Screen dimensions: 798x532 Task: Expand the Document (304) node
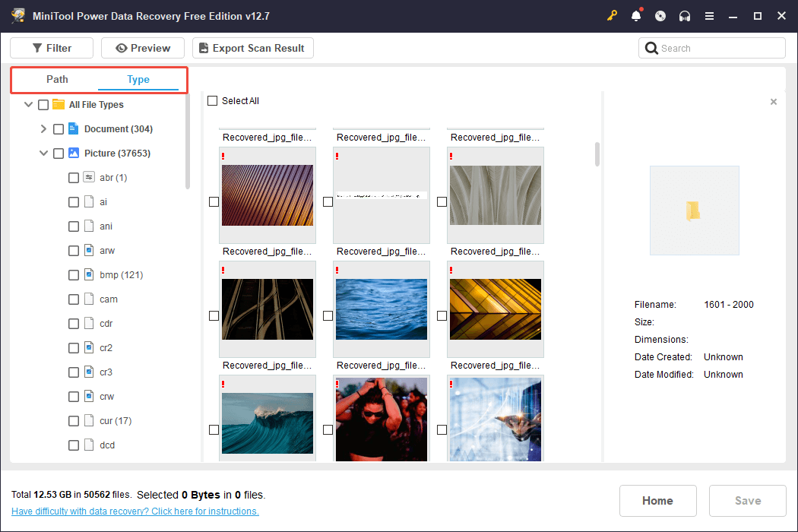[43, 129]
